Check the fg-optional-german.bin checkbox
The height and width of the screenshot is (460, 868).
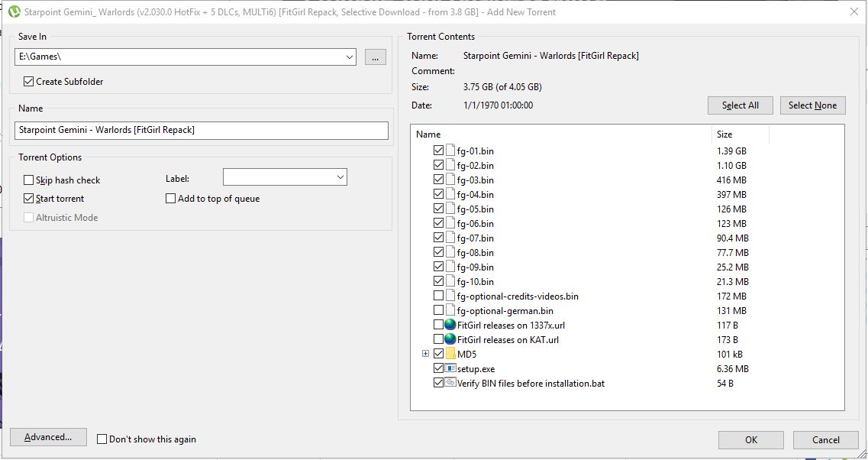[x=438, y=309]
